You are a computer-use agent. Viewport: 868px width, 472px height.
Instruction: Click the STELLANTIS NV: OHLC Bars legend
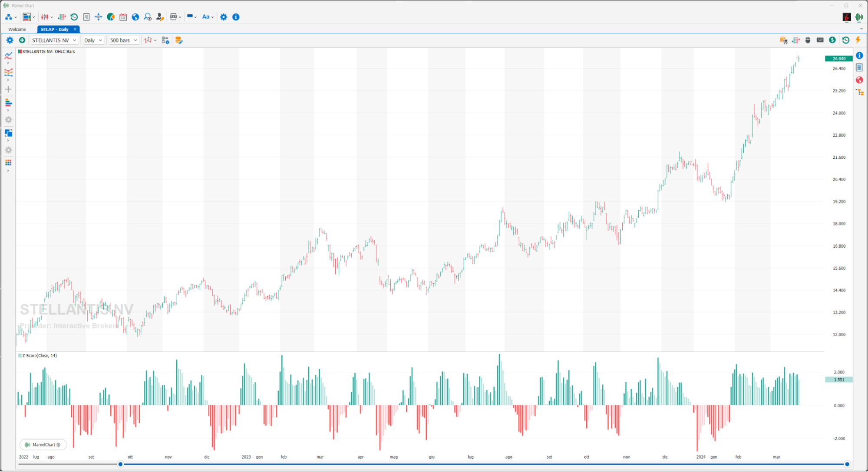coord(46,52)
